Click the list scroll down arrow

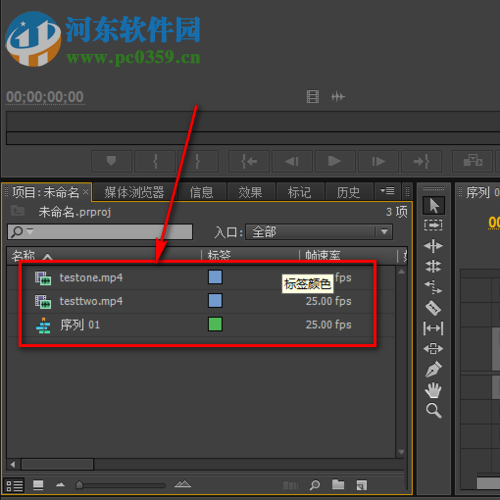click(401, 452)
